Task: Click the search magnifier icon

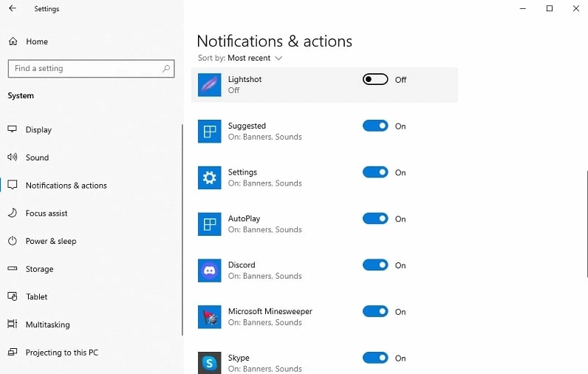Action: (166, 69)
